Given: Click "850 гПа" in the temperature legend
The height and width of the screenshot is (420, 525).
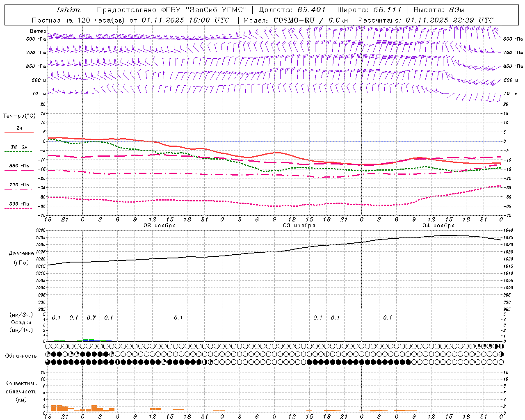Looking at the screenshot, I should (x=19, y=166).
